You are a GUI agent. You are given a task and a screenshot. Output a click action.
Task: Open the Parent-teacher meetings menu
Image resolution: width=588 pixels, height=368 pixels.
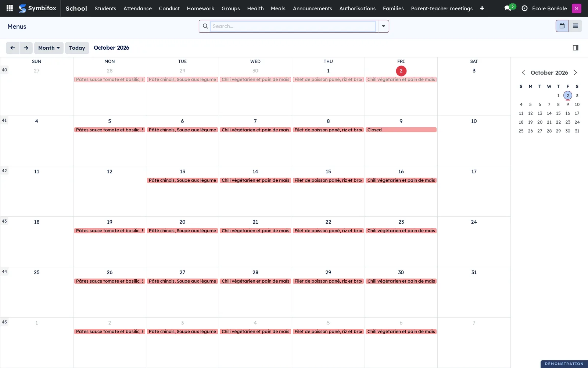[442, 8]
